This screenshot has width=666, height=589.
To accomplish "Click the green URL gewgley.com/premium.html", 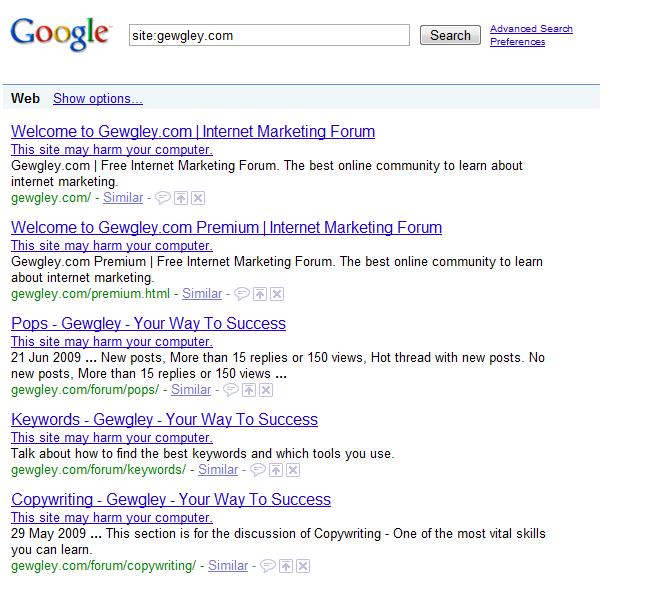I will coord(90,294).
